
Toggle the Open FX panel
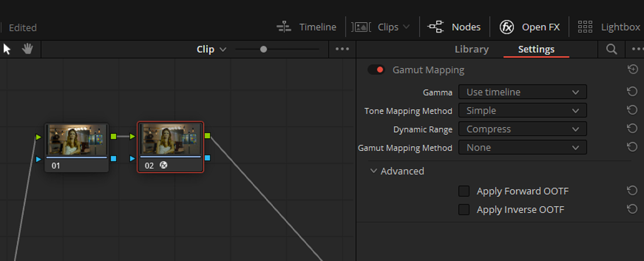click(x=529, y=27)
